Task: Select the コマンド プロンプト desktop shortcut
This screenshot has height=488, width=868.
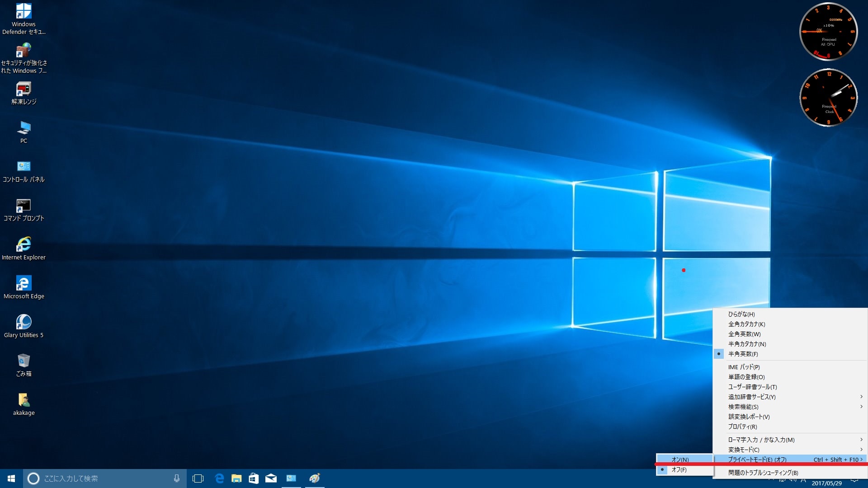Action: (x=24, y=210)
